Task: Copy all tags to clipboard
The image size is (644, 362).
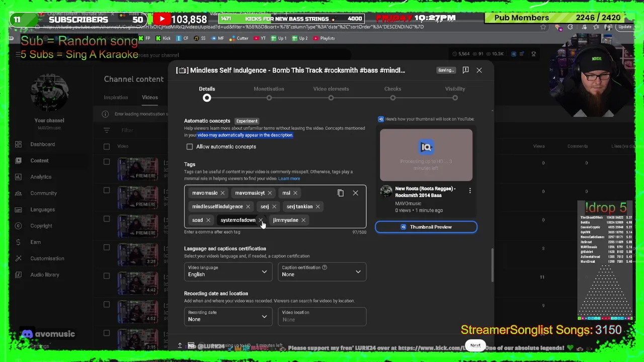Action: click(x=341, y=193)
